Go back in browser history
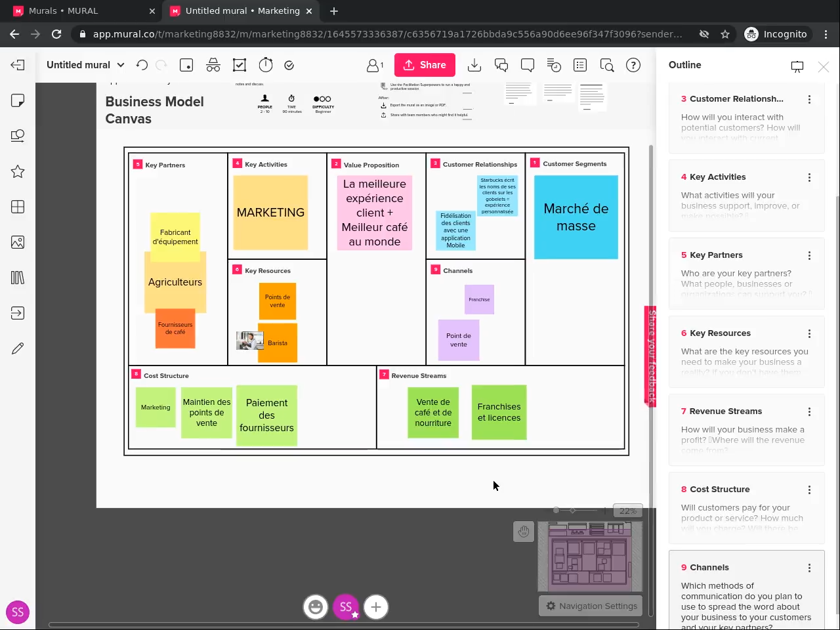This screenshot has width=840, height=630. (14, 34)
